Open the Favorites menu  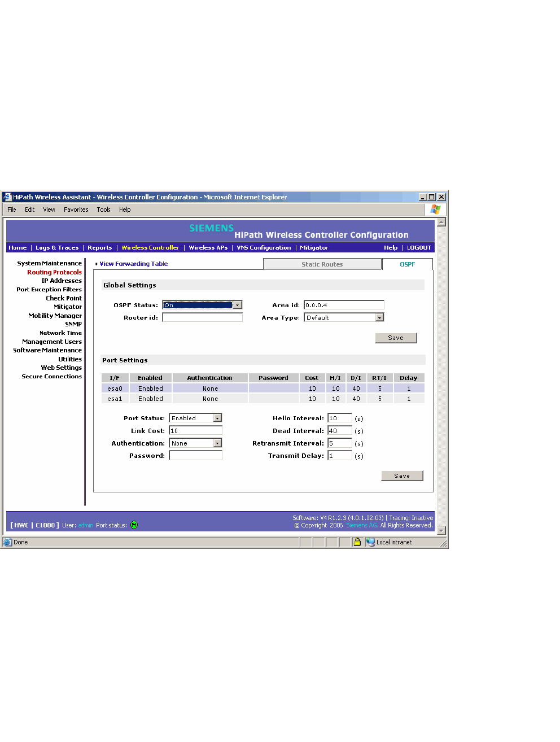coord(76,209)
